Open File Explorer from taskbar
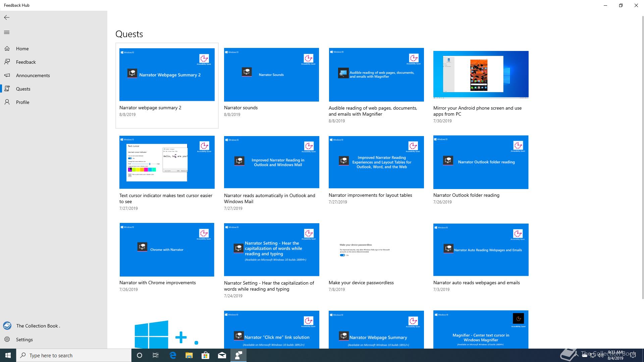644x362 pixels. pyautogui.click(x=189, y=355)
